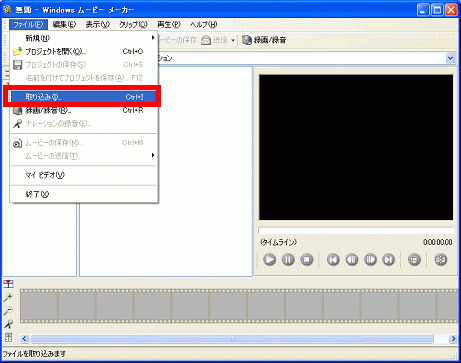Image resolution: width=461 pixels, height=363 pixels.
Task: Click the (タイムライン) label
Action: click(278, 242)
